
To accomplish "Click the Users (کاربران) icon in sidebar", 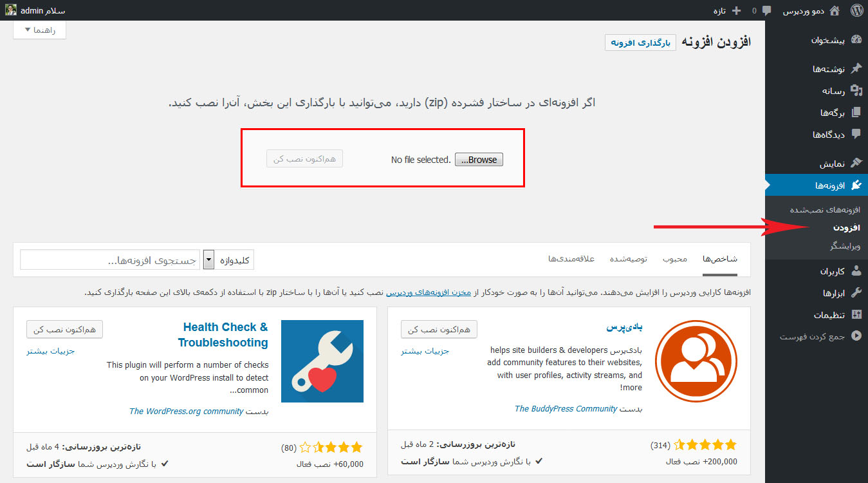I will 856,271.
